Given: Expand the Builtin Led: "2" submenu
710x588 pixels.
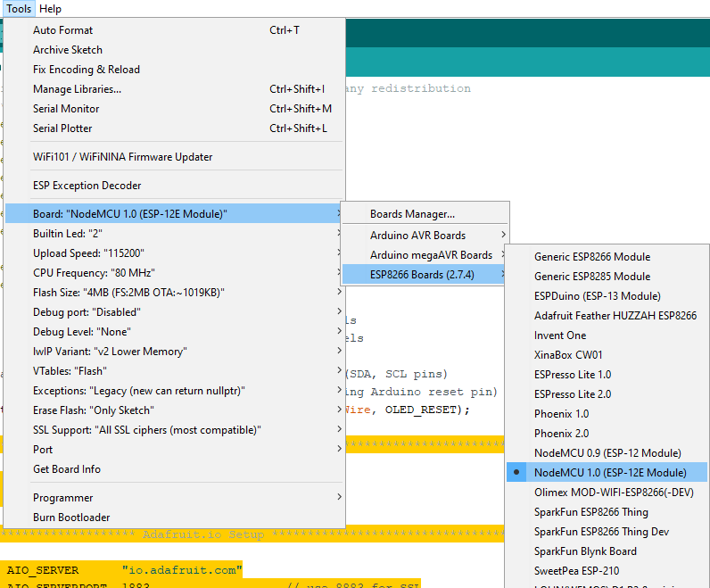Looking at the screenshot, I should (174, 233).
